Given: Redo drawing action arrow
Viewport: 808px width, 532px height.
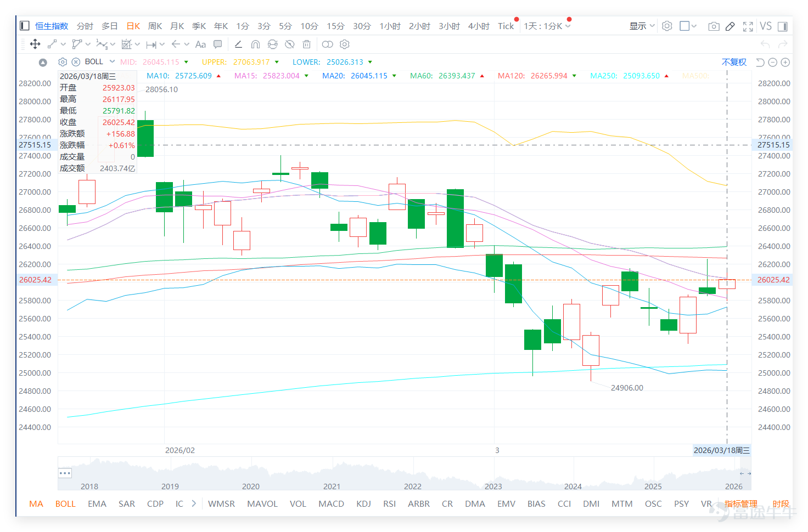Looking at the screenshot, I should (783, 44).
